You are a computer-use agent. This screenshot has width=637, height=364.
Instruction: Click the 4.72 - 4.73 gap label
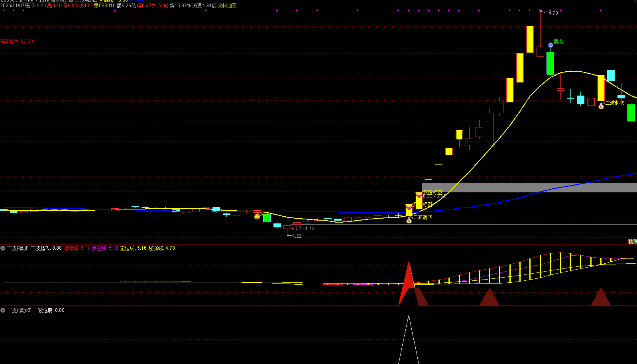(303, 229)
